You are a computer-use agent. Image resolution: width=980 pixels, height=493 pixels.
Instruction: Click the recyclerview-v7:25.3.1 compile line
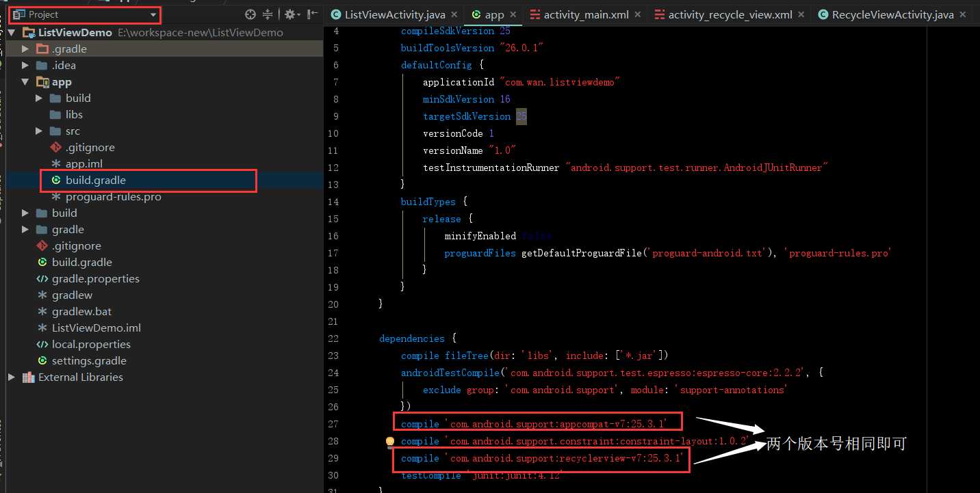point(542,458)
